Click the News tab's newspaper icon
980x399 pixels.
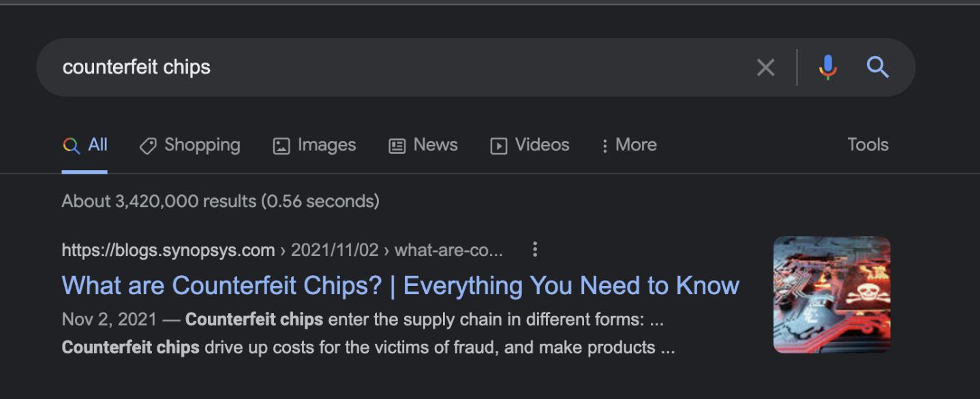pos(398,144)
